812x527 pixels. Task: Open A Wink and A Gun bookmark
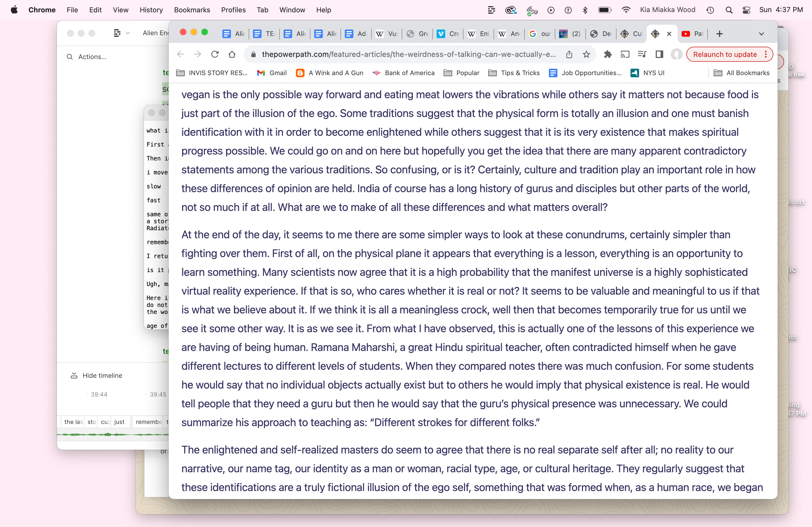(330, 73)
